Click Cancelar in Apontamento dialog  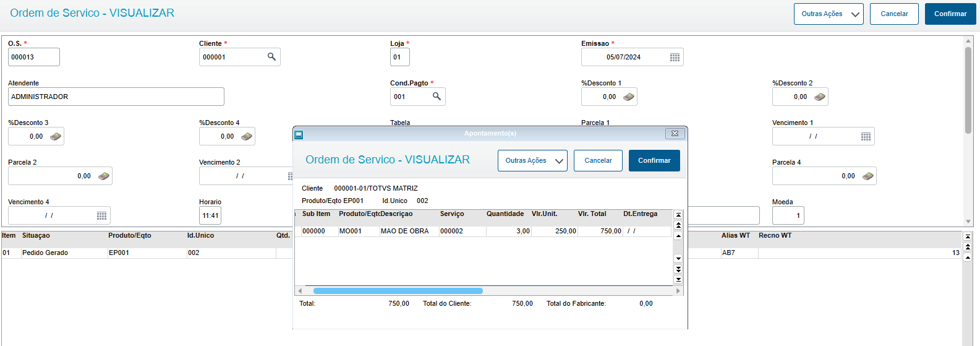click(x=598, y=160)
